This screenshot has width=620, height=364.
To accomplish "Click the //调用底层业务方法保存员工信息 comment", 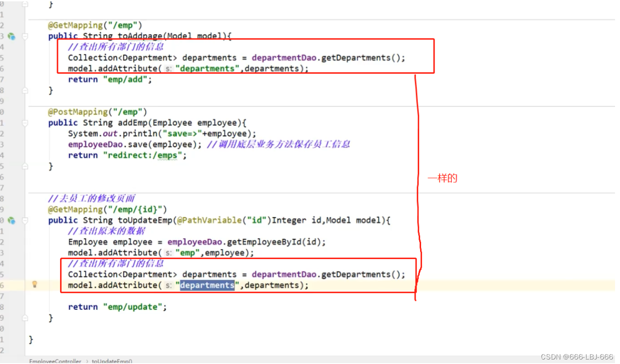I will pos(279,144).
